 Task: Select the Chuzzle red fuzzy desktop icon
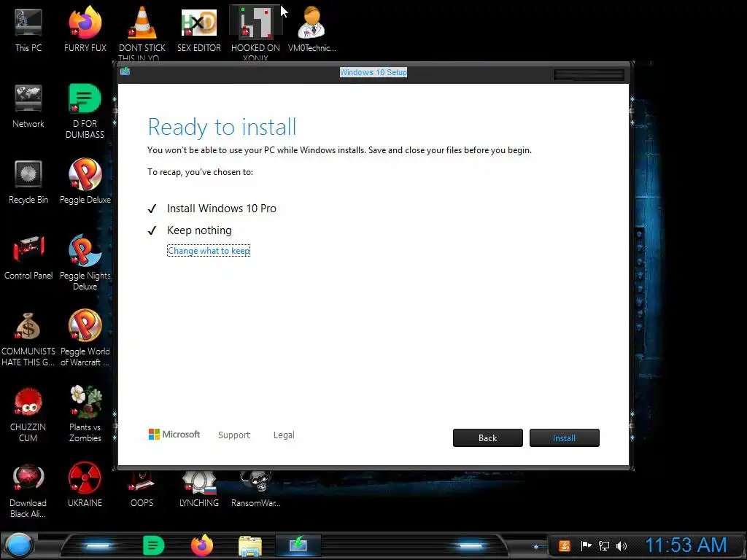pyautogui.click(x=28, y=414)
